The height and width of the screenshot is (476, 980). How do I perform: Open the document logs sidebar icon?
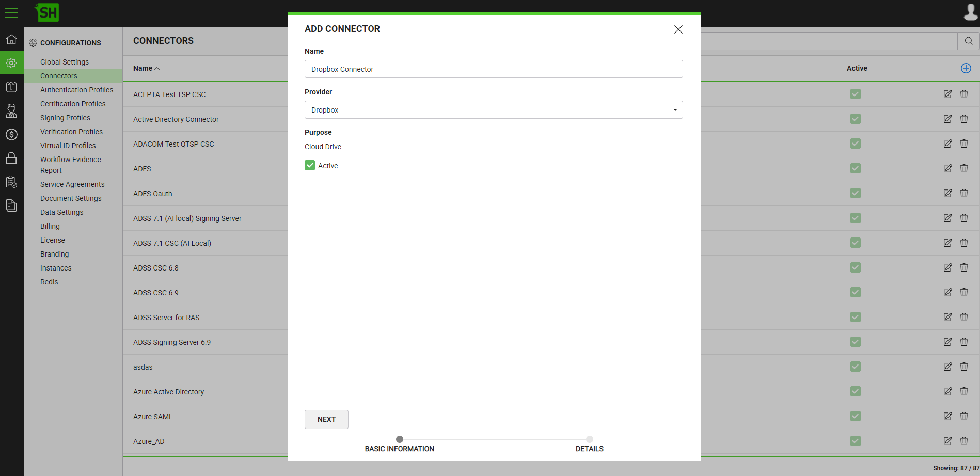11,205
